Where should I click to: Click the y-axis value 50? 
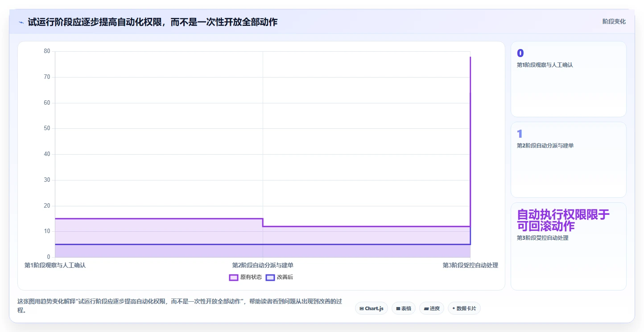pyautogui.click(x=47, y=128)
